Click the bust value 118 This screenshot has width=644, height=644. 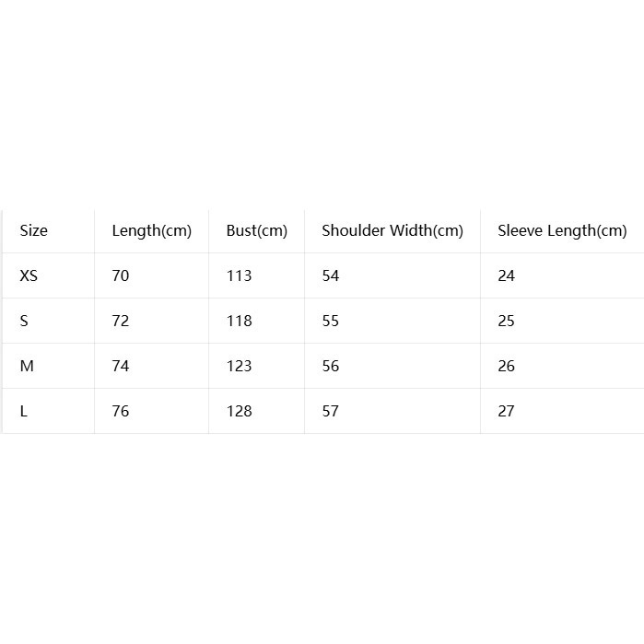tap(239, 321)
